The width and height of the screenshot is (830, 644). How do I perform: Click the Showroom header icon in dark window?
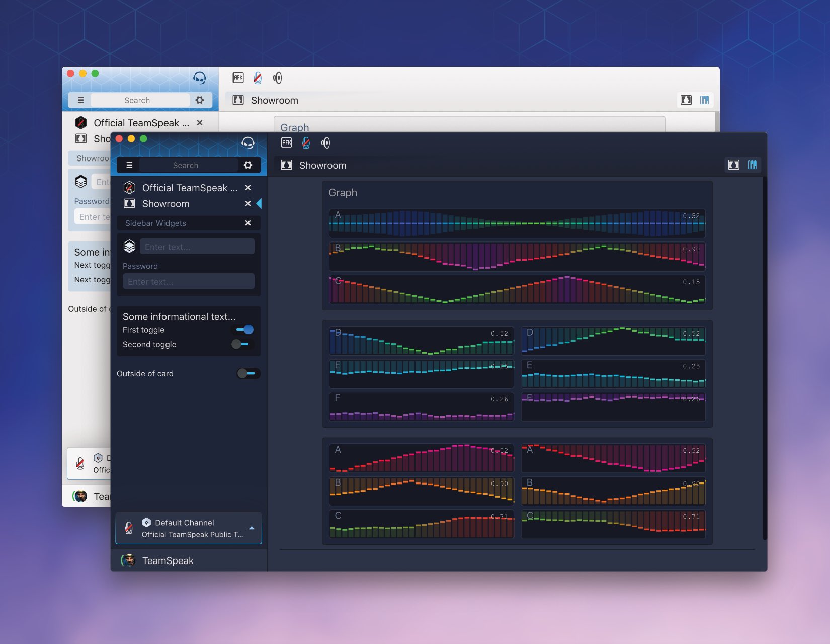287,165
